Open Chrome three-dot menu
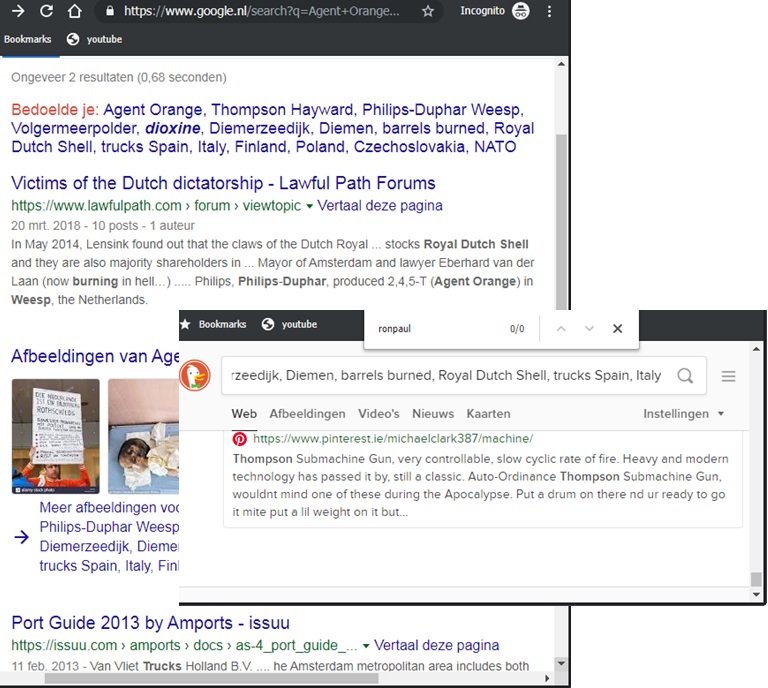The image size is (768, 688). [x=550, y=11]
